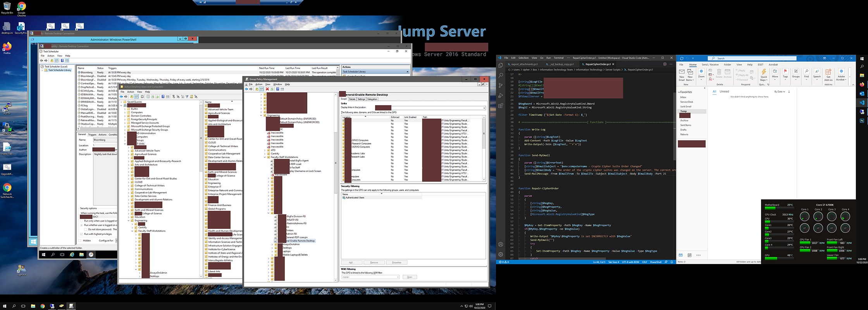Toggle Do not store password checkbox
Screen dimensions: 868x310
(86, 229)
